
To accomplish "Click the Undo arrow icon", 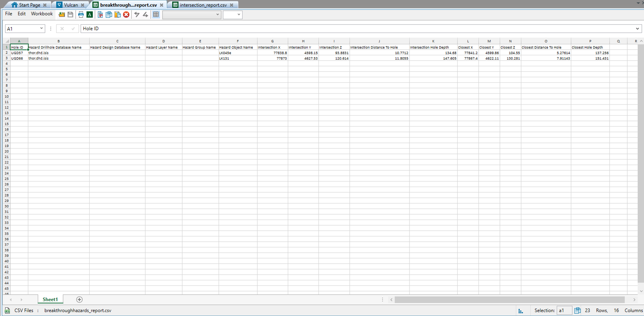I will tap(137, 14).
